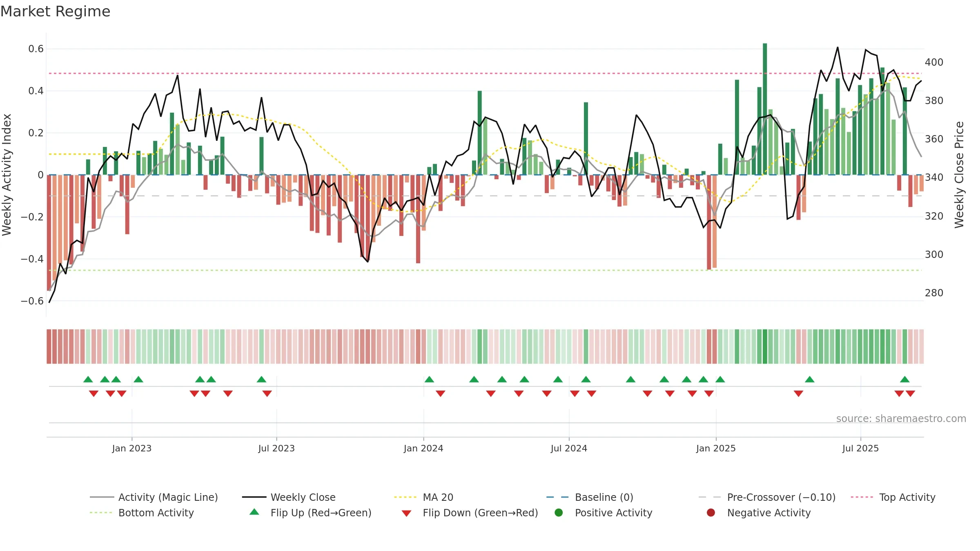Click the flip-up marker just after Jan 2024

point(429,379)
